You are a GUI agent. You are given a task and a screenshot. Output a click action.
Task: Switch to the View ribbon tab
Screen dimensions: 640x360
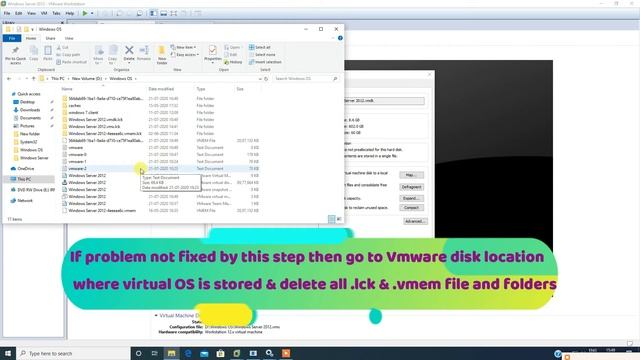point(69,38)
